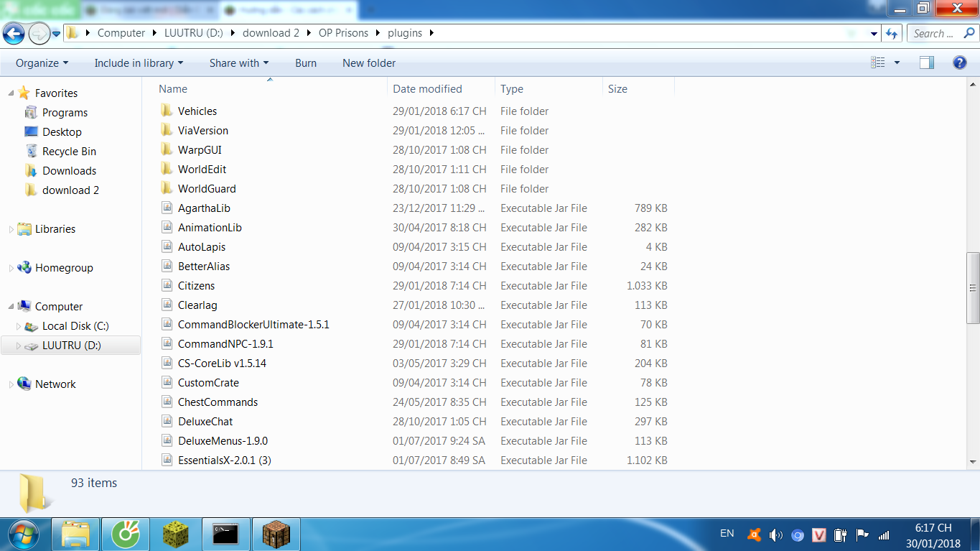This screenshot has height=551, width=980.
Task: Select the Citizens jar file icon
Action: tap(167, 285)
